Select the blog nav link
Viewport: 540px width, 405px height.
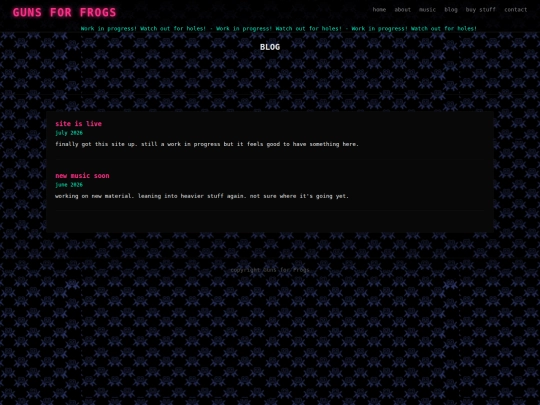pos(451,10)
